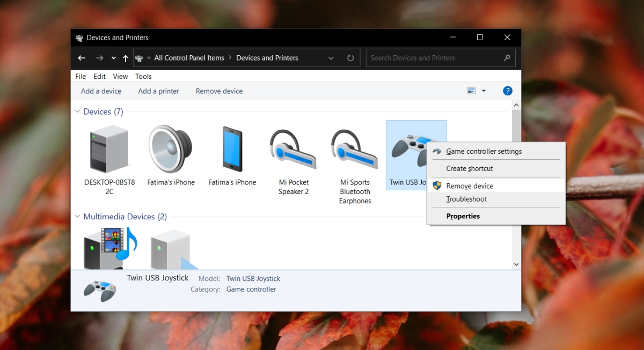
Task: Open the Fatima's iPhone phone device
Action: tap(232, 150)
